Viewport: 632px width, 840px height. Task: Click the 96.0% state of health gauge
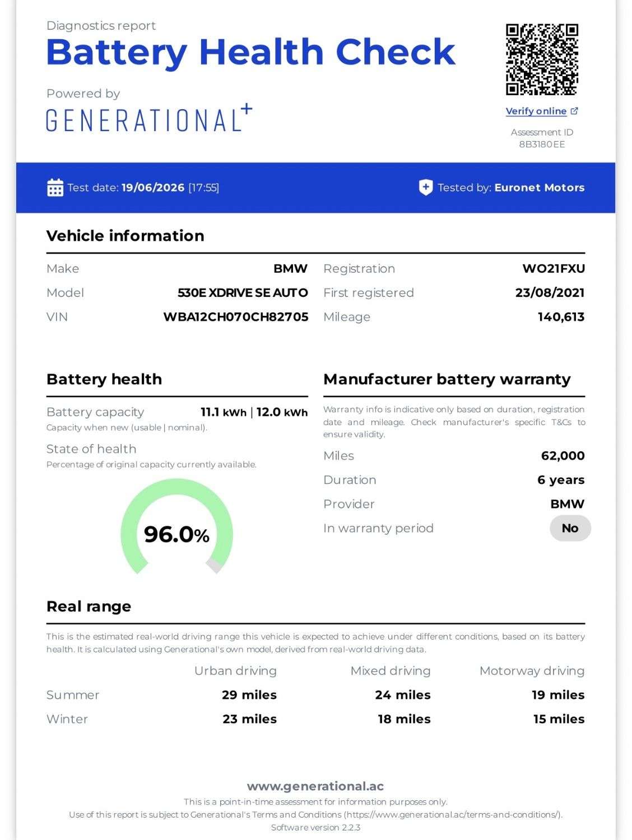(176, 526)
